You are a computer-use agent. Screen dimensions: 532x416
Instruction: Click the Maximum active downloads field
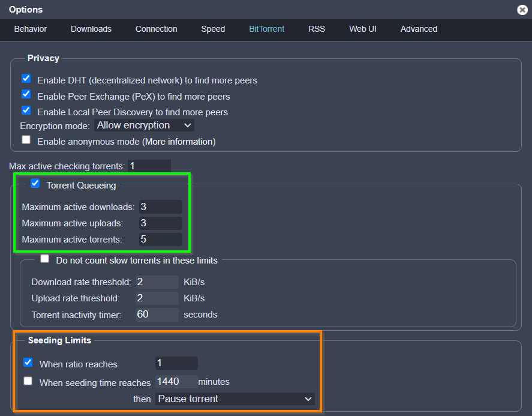tap(160, 207)
